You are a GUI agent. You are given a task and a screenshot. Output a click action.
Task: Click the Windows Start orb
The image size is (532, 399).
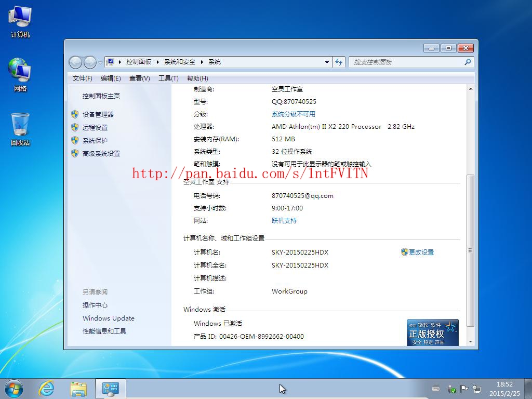click(14, 389)
